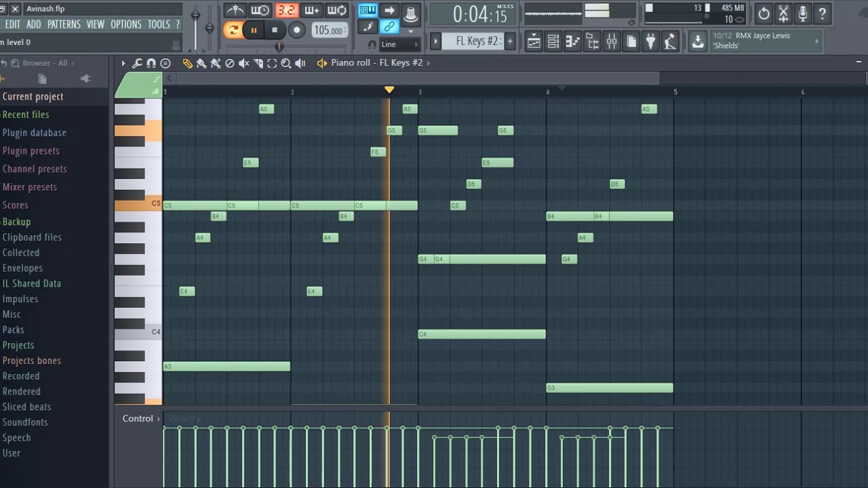Click the microphone one-click recording icon
The image size is (868, 488).
pyautogui.click(x=803, y=13)
